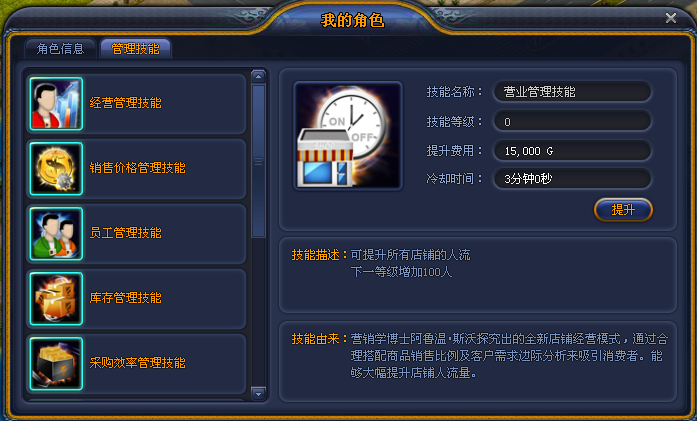Click the 销售价格管理技能 gold coin icon
The height and width of the screenshot is (421, 697).
(56, 168)
